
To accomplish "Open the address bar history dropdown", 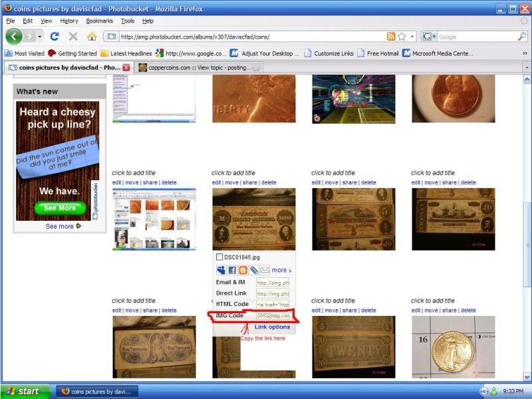I will [x=412, y=37].
